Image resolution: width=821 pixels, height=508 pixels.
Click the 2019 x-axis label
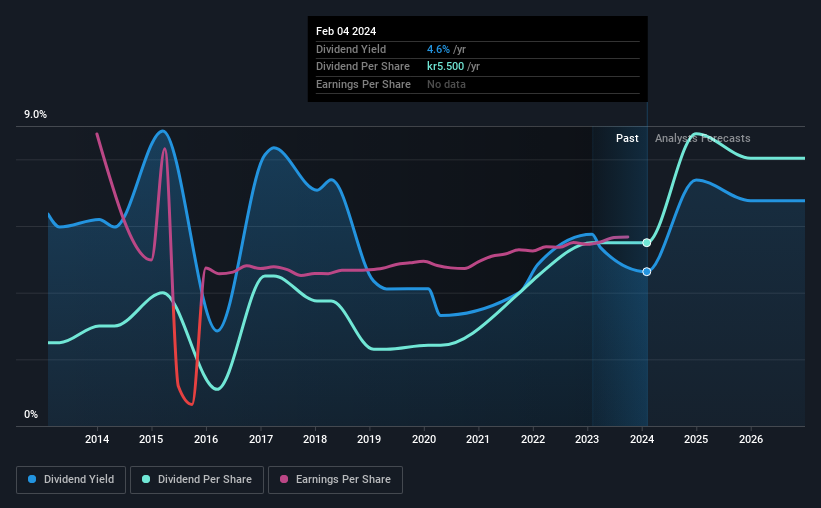point(369,439)
